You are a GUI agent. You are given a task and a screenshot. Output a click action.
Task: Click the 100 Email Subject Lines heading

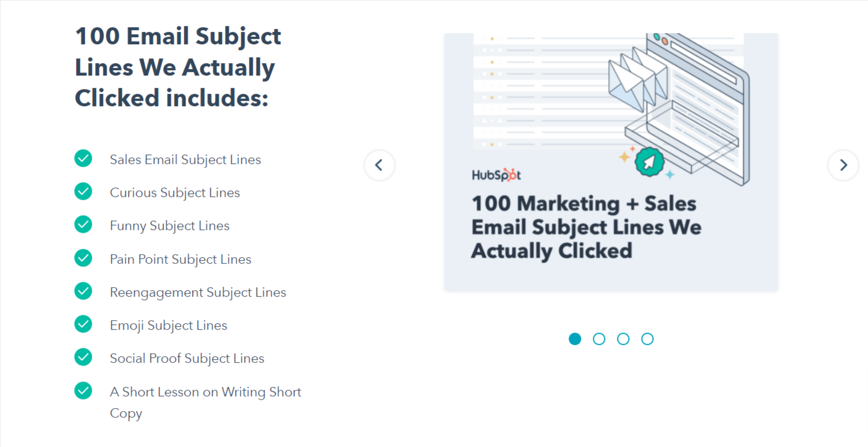pos(178,67)
